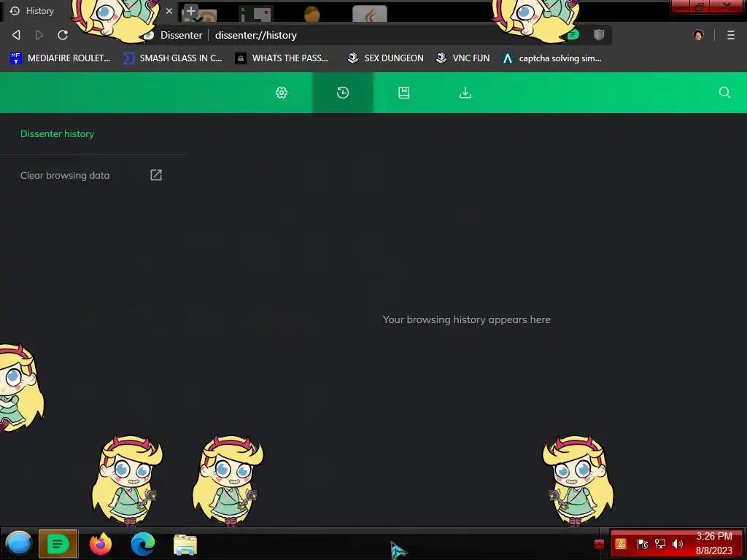The width and height of the screenshot is (747, 560).
Task: Open the MEDIAFIRE ROULET... bookmark
Action: coord(60,58)
